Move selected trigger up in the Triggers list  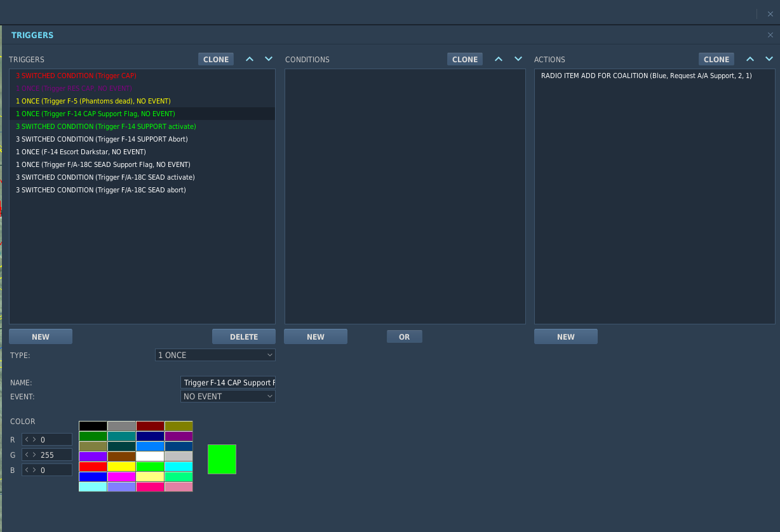click(x=250, y=59)
